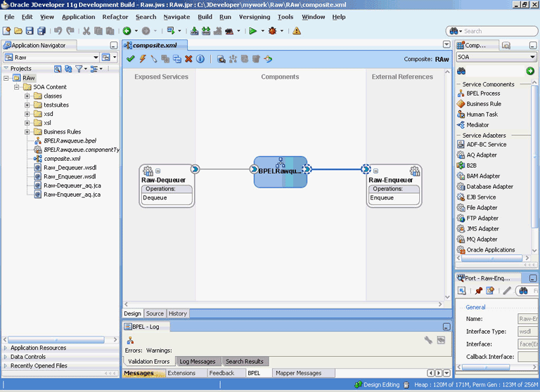540x392 pixels.
Task: Open the Versioning menu
Action: [255, 17]
